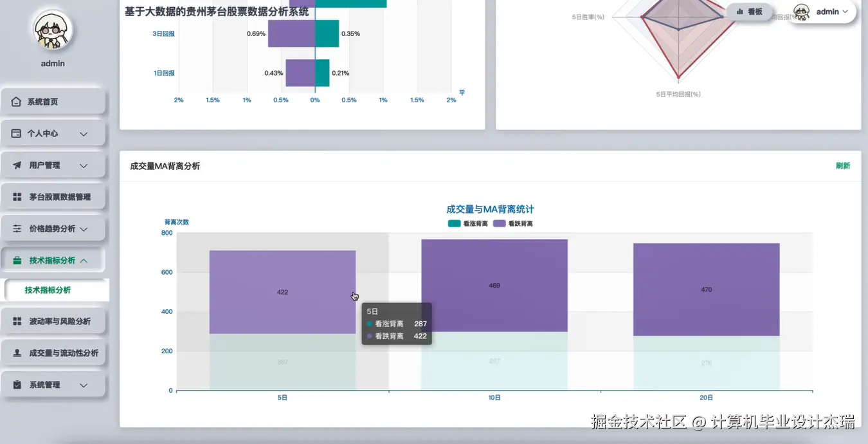Click the teal 看涨背离 legend swatch
Screen dimensions: 868x444
point(455,224)
